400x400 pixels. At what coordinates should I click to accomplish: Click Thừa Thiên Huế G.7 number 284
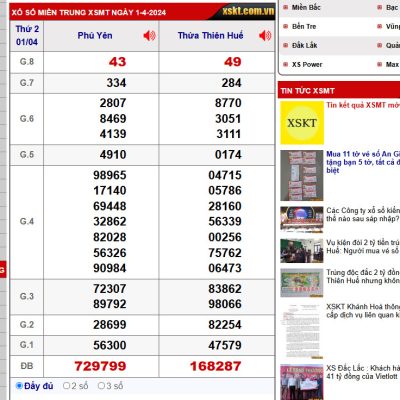point(231,83)
